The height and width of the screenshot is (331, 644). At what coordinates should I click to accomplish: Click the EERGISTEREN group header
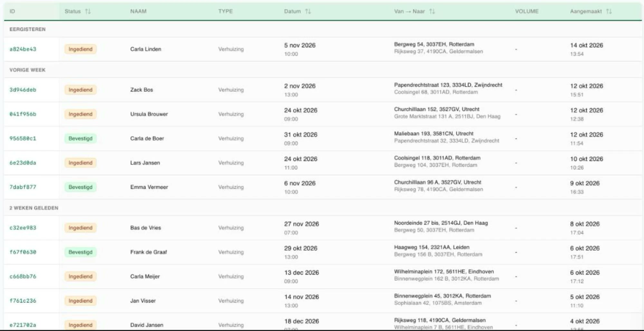pyautogui.click(x=28, y=29)
